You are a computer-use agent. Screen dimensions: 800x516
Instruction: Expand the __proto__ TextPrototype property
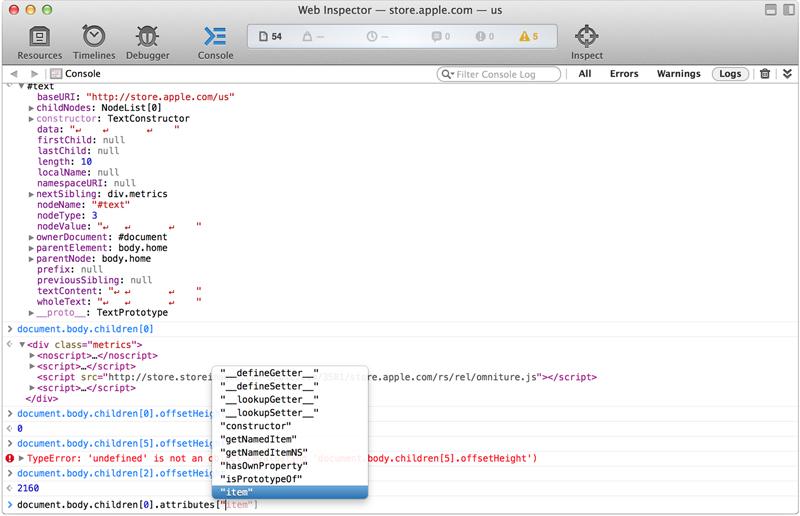[x=31, y=313]
